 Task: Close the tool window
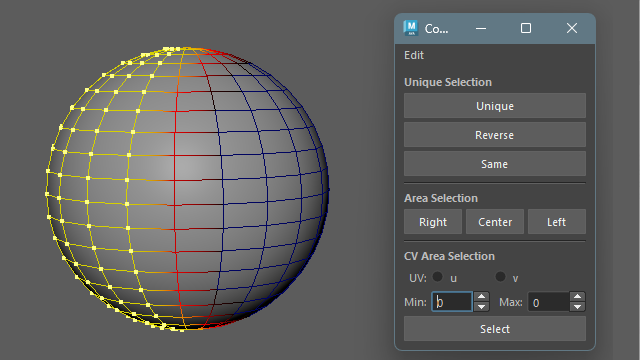click(572, 28)
